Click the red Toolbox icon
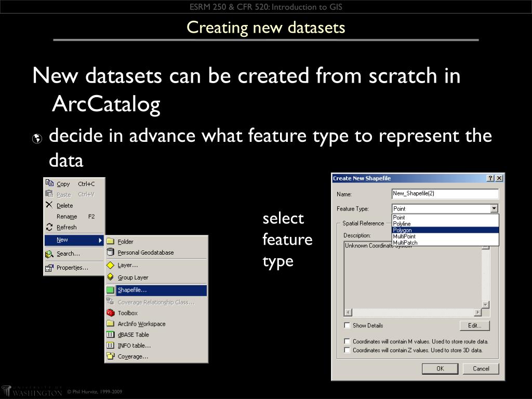This screenshot has height=399, width=532. [x=110, y=313]
